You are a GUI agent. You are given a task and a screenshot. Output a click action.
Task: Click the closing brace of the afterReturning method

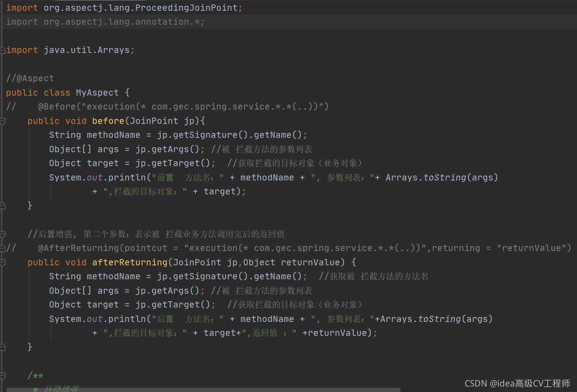tap(30, 347)
